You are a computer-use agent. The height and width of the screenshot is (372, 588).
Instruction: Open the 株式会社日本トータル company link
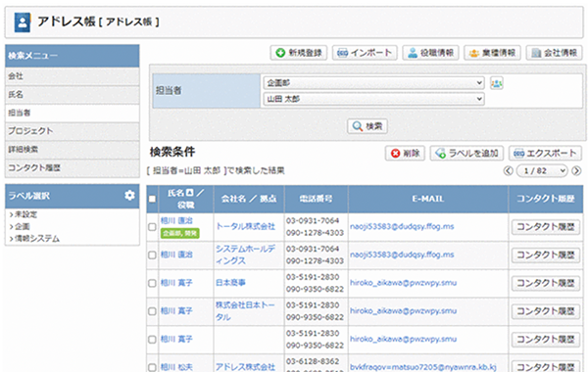point(246,311)
